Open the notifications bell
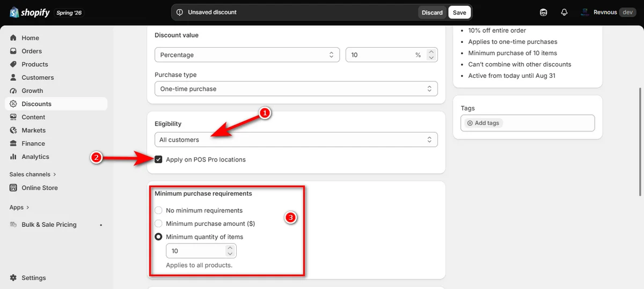 tap(564, 12)
